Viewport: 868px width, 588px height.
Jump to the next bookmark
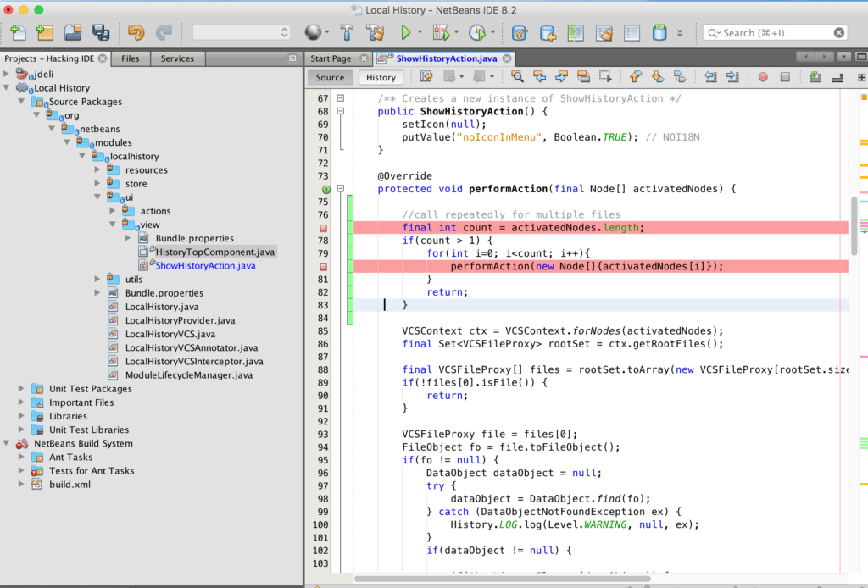pos(657,76)
